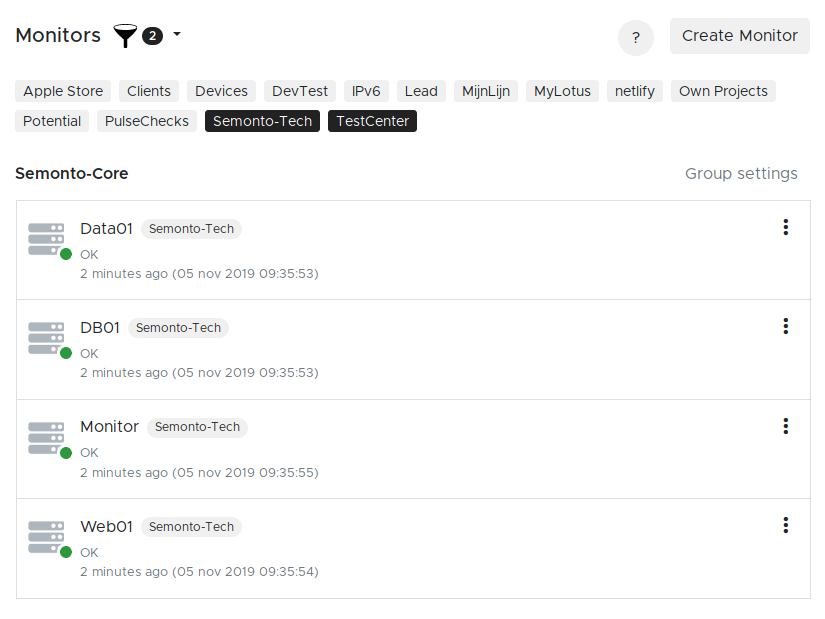Click the Data01 server icon
The image size is (825, 619).
(47, 240)
